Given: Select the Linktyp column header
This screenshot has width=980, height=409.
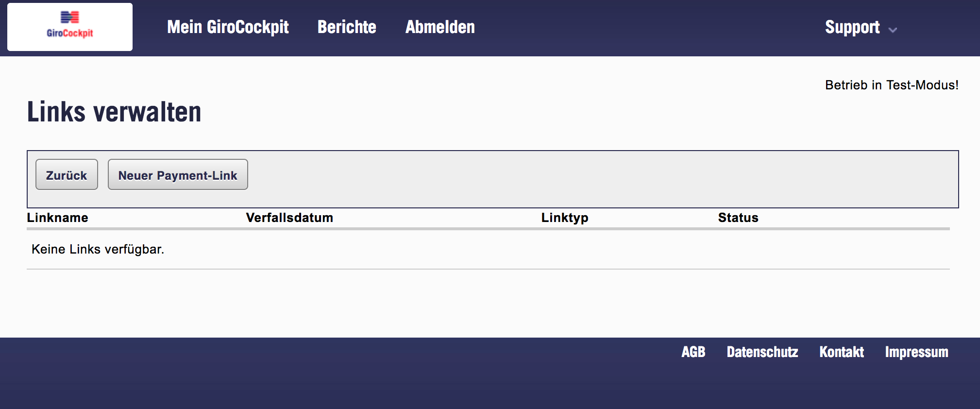Looking at the screenshot, I should (565, 218).
